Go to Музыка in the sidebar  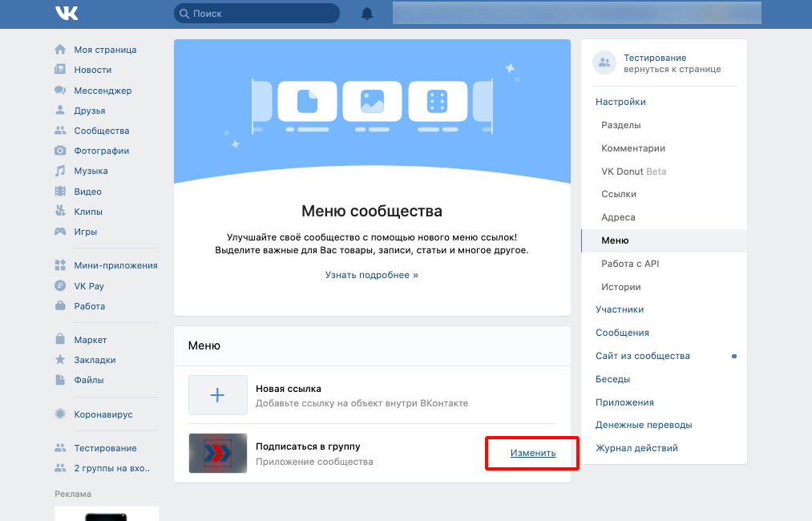pyautogui.click(x=91, y=171)
